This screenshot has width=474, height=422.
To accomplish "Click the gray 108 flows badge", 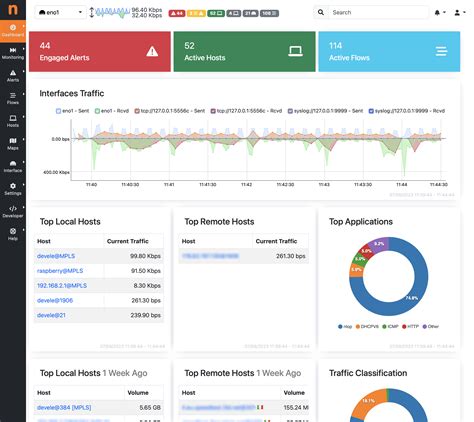I will point(269,13).
